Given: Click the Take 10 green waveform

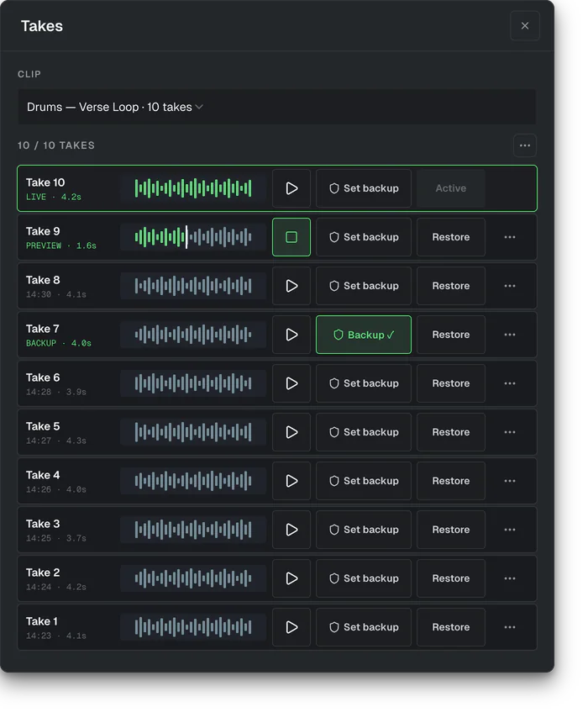Looking at the screenshot, I should click(x=193, y=188).
